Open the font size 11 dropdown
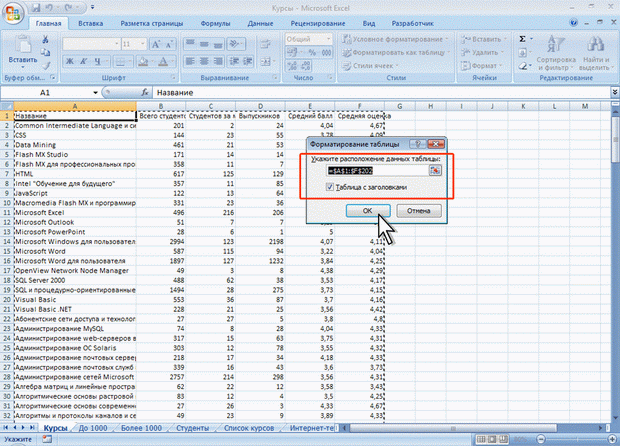The image size is (620, 446). pyautogui.click(x=143, y=44)
